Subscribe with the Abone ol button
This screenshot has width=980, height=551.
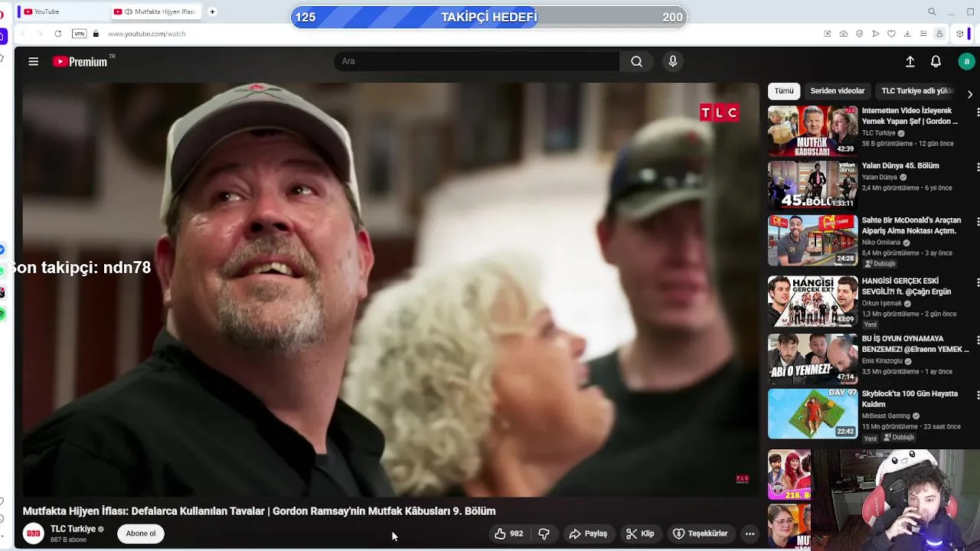point(141,533)
